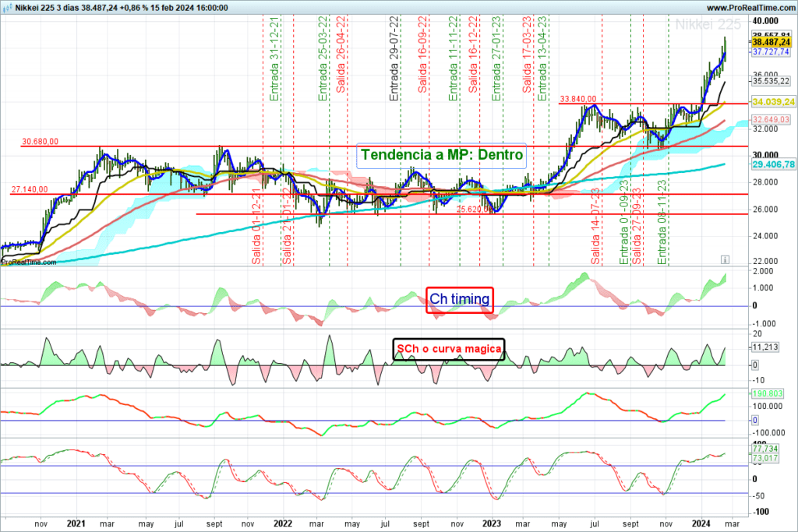Click the 73,017 oscillator value label
Image resolution: width=798 pixels, height=532 pixels.
(765, 458)
